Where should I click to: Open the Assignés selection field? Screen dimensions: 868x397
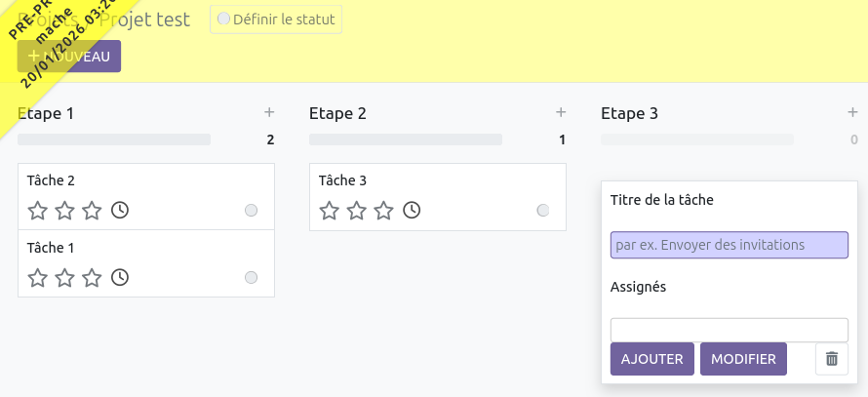tap(729, 330)
